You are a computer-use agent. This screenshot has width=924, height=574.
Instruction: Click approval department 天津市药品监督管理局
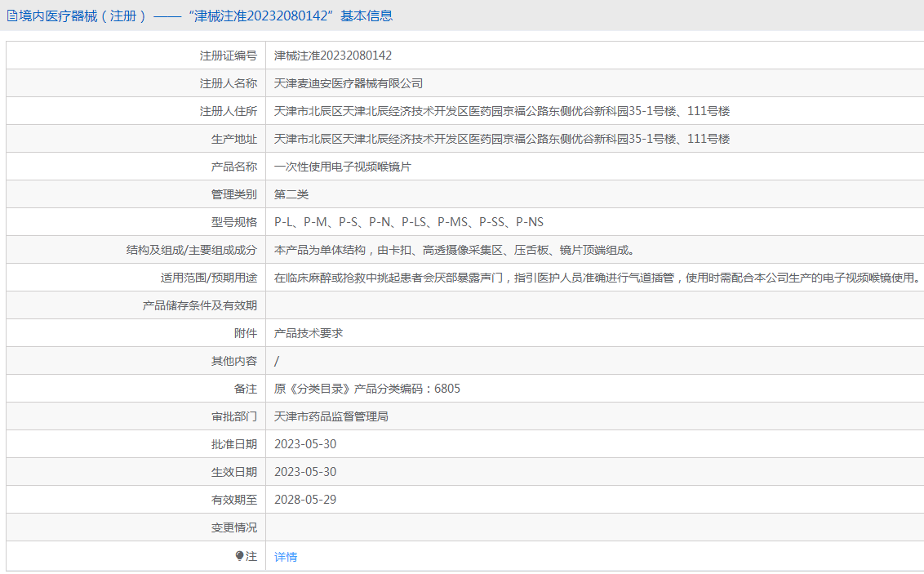pos(331,416)
